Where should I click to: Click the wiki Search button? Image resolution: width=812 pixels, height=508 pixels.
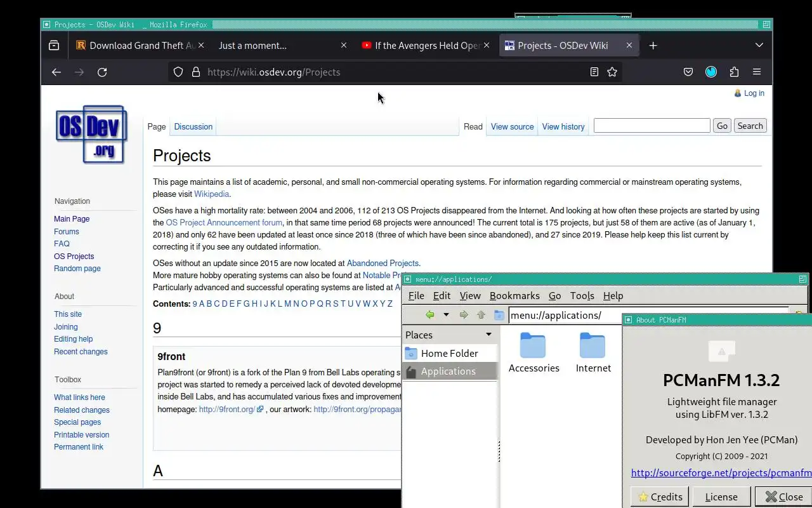(x=750, y=126)
